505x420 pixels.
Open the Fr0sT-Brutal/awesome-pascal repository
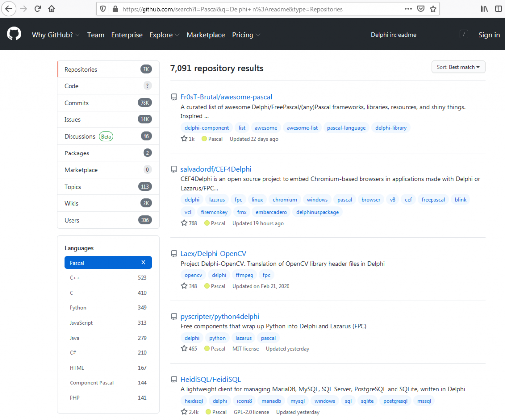[x=226, y=97]
